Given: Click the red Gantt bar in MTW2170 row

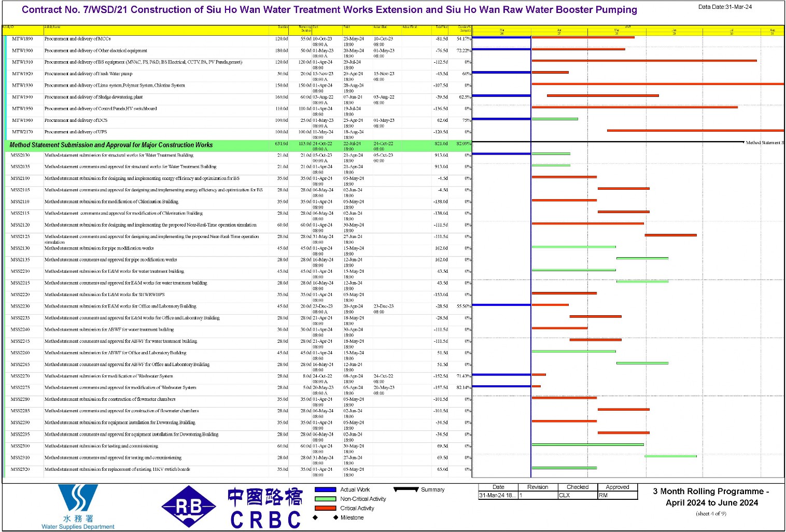Looking at the screenshot, I should [695, 131].
